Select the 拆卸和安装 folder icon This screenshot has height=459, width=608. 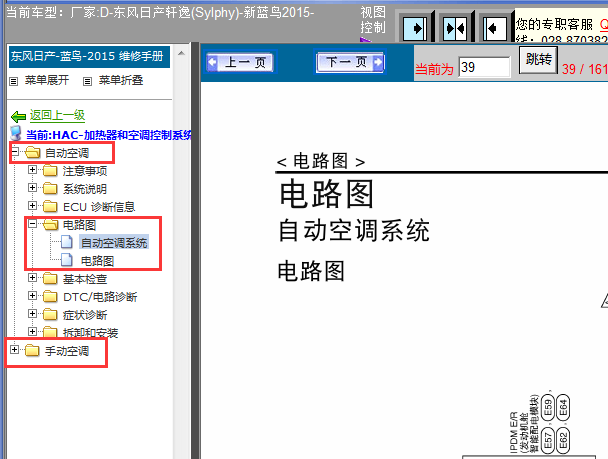pyautogui.click(x=50, y=332)
